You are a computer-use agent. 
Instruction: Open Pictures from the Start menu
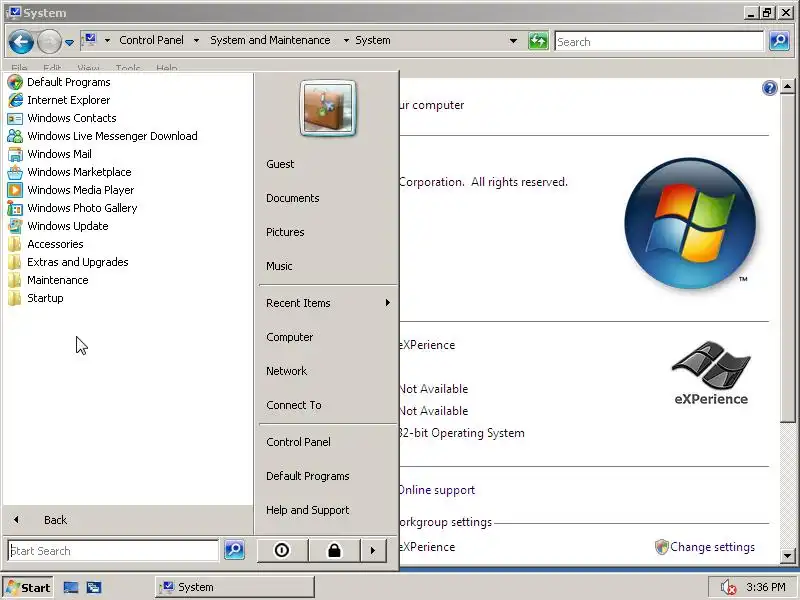(285, 232)
